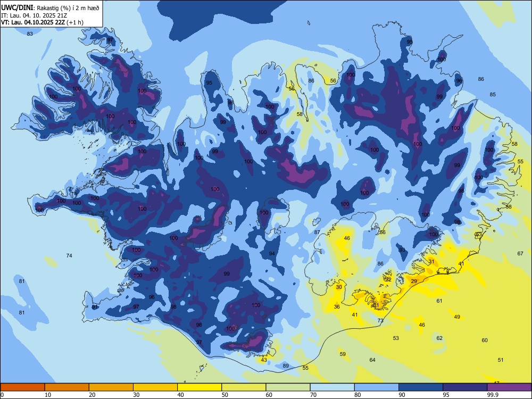Viewport: 532px width, 399px height.
Task: Click the humidity value '94' on the map
Action: coord(272,253)
